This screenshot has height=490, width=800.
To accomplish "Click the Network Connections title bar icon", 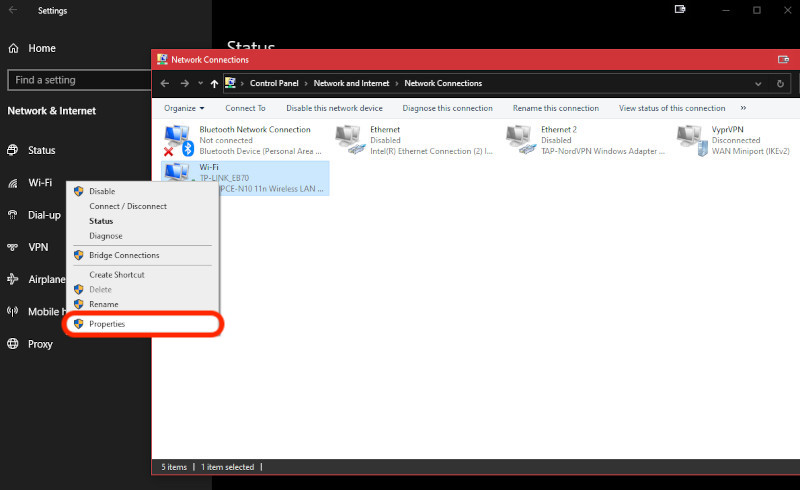I will coord(162,59).
